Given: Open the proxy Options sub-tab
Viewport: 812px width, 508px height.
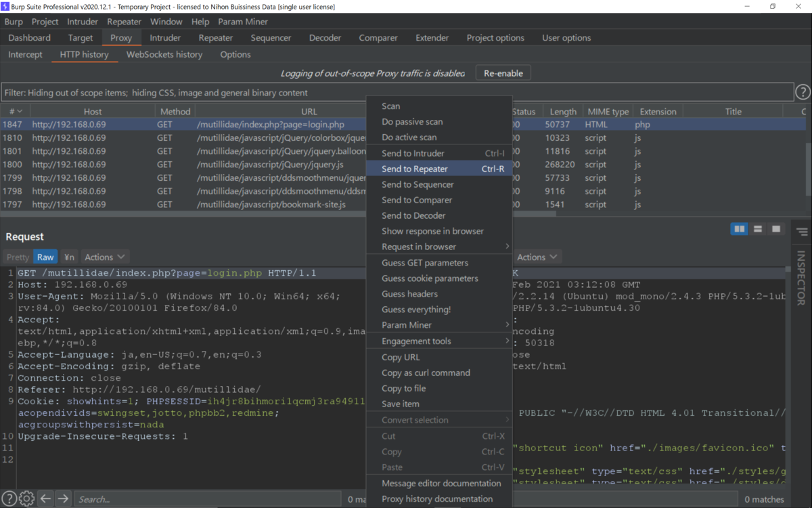Looking at the screenshot, I should click(235, 54).
